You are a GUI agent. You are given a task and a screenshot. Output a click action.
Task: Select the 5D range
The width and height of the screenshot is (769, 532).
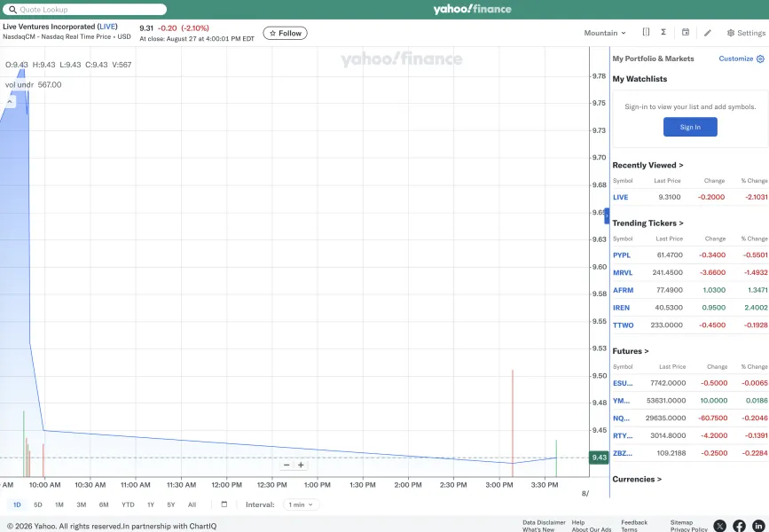click(x=38, y=505)
